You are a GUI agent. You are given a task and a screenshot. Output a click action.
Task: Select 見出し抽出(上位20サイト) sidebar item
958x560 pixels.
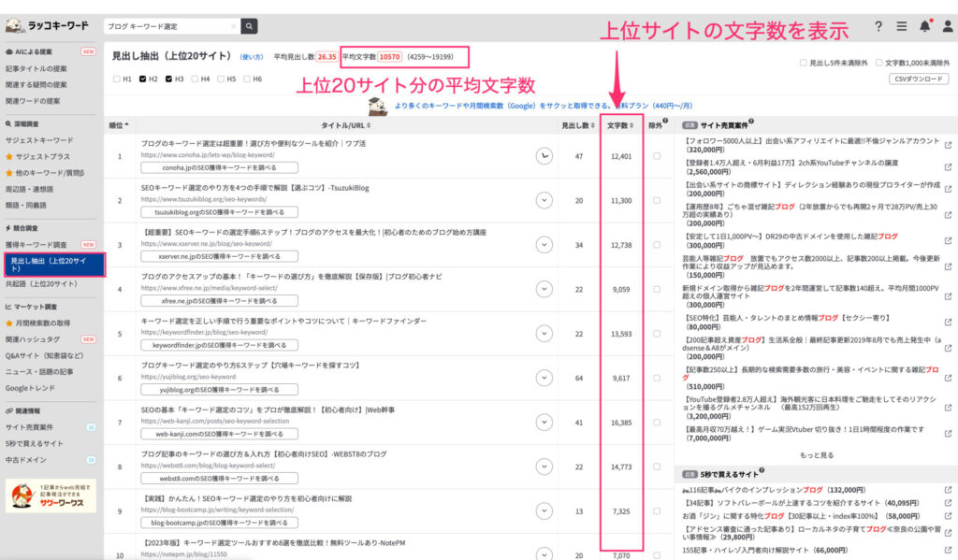point(53,265)
